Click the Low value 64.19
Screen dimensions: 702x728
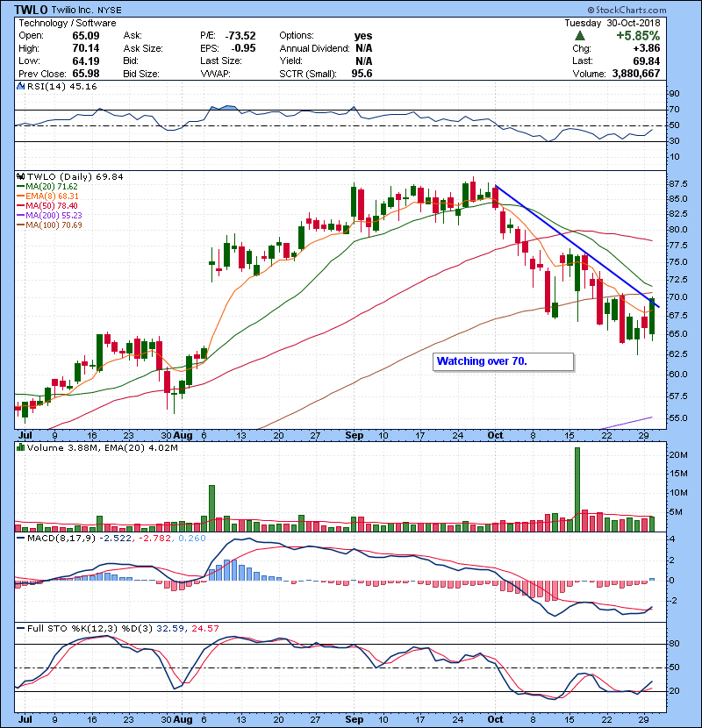[x=85, y=61]
